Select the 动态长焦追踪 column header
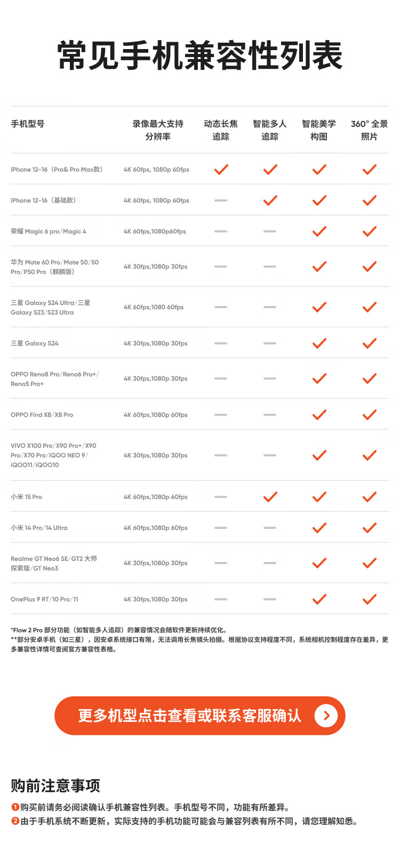The height and width of the screenshot is (868, 400). 221,130
